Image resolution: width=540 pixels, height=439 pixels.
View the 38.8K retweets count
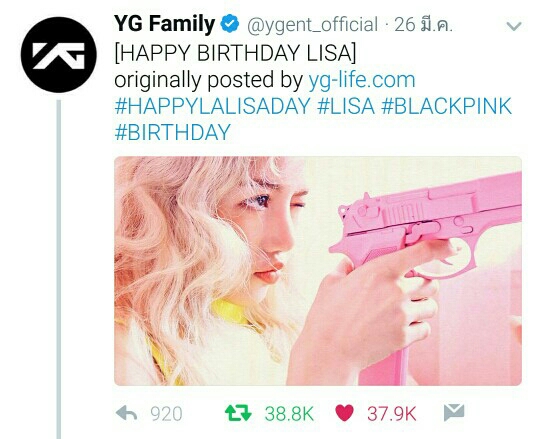tap(289, 414)
